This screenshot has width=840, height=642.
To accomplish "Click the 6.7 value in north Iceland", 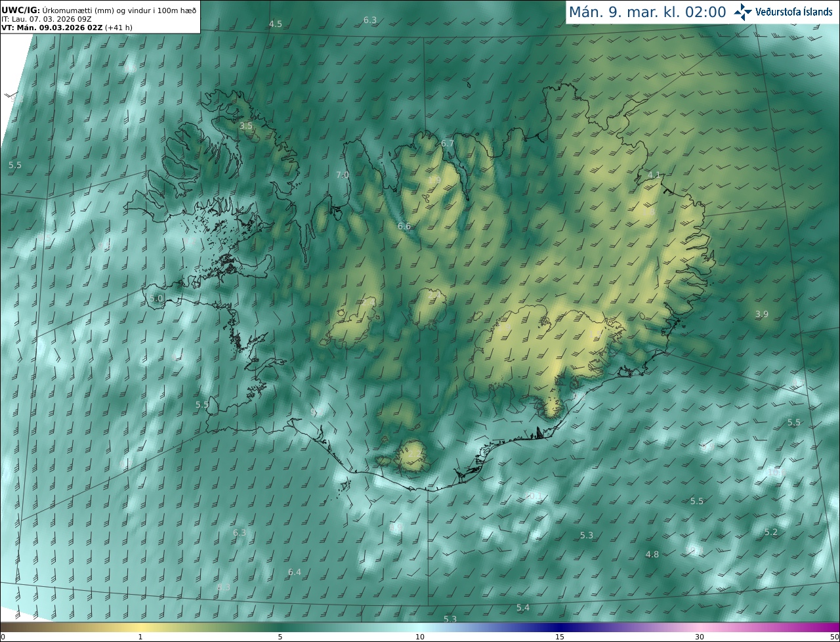I will (x=448, y=143).
